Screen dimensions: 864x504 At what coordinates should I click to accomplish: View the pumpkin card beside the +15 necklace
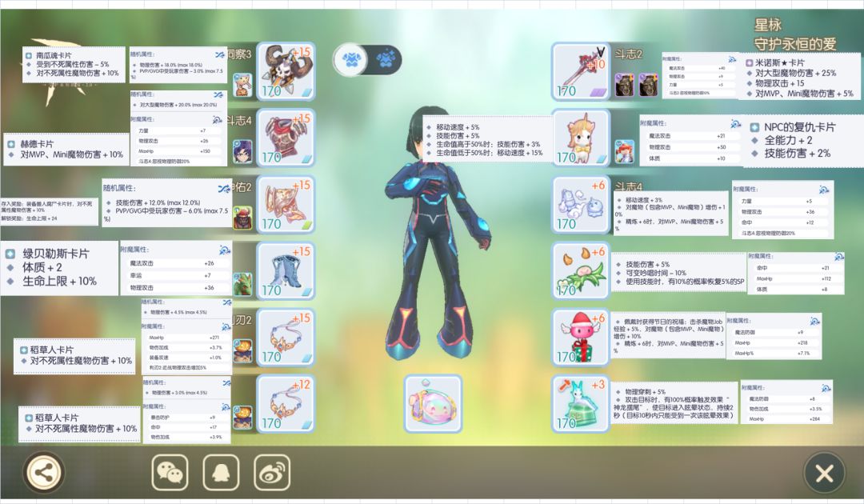tap(242, 351)
